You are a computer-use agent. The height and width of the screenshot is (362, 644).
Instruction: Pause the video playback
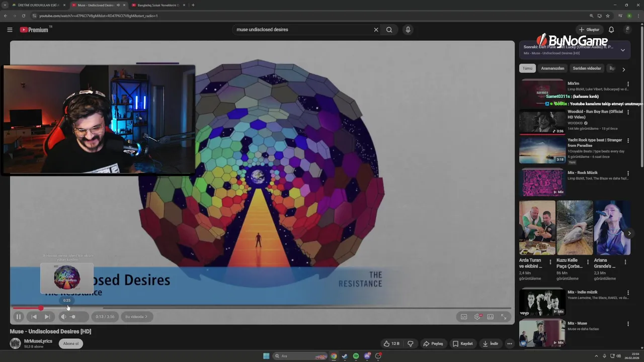(x=18, y=317)
